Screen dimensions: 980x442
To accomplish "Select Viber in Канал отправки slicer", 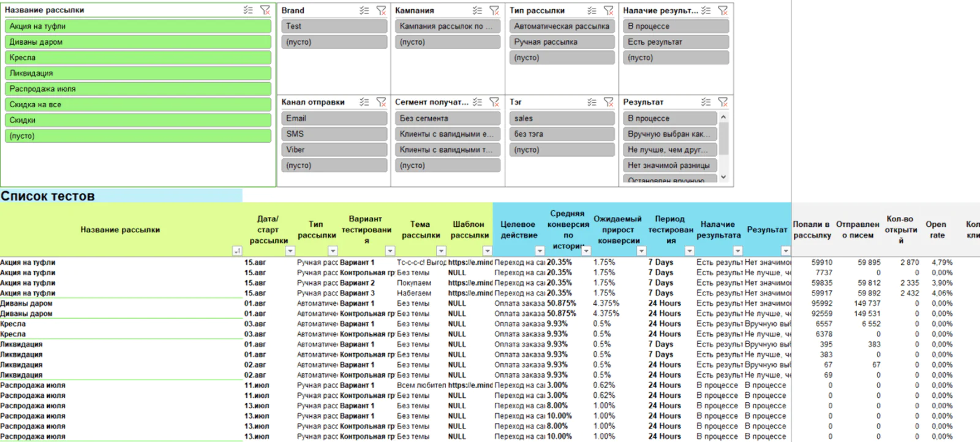I will pyautogui.click(x=334, y=150).
